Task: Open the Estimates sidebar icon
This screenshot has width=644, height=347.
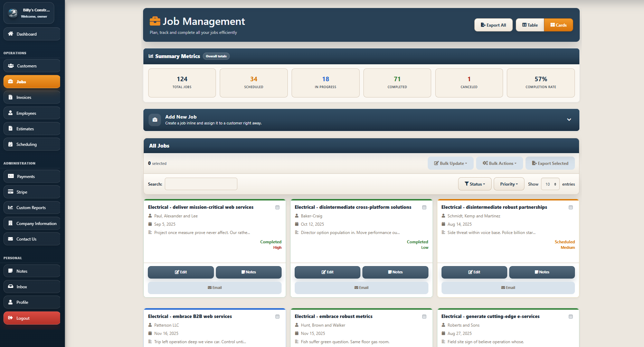Action: (11, 129)
